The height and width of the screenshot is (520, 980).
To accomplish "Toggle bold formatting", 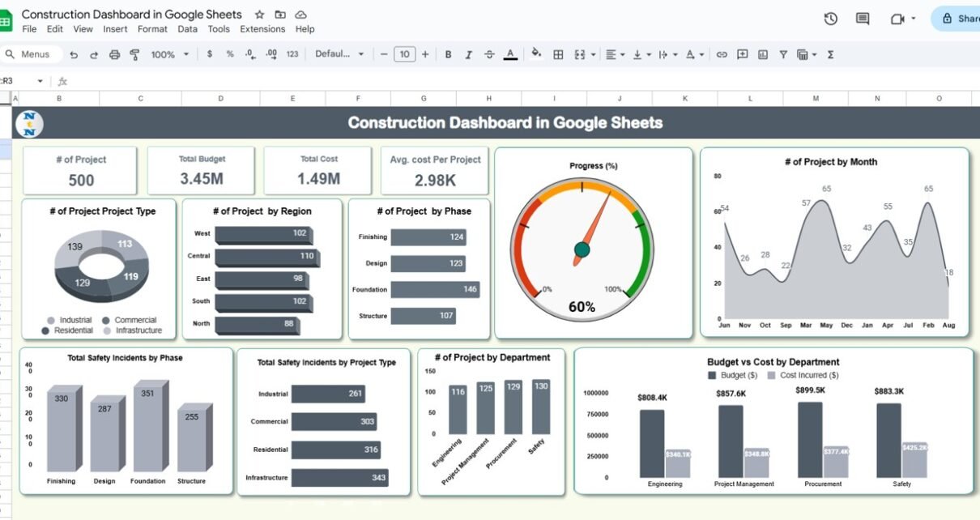I will (x=448, y=54).
